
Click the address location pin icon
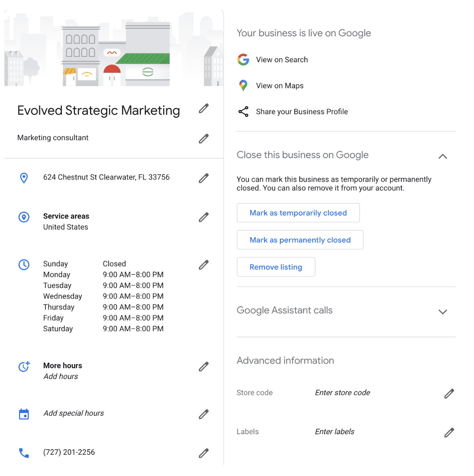24,178
